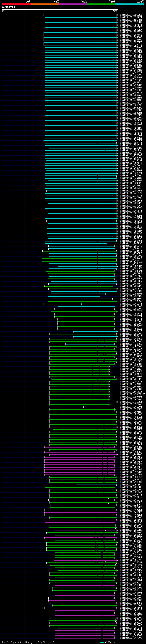Open hit UniRef100_A7QR59
Image resolution: width=146 pixels, height=644 pixels.
tap(131, 344)
